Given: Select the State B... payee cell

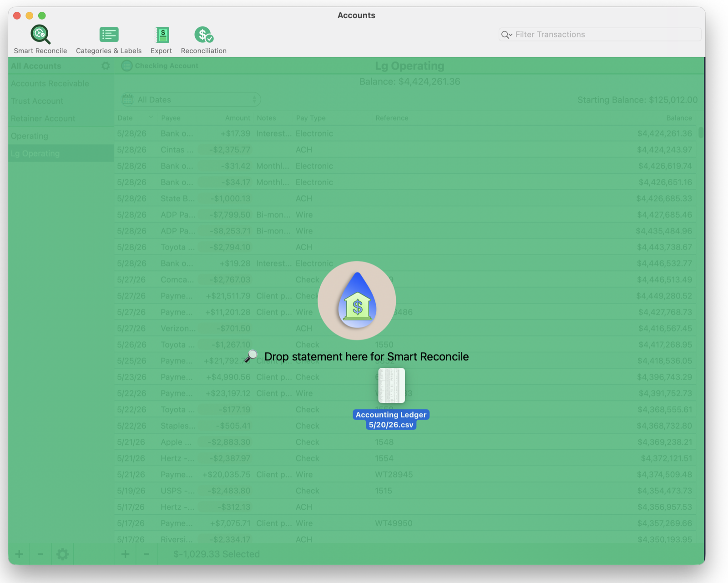Looking at the screenshot, I should pyautogui.click(x=177, y=198).
